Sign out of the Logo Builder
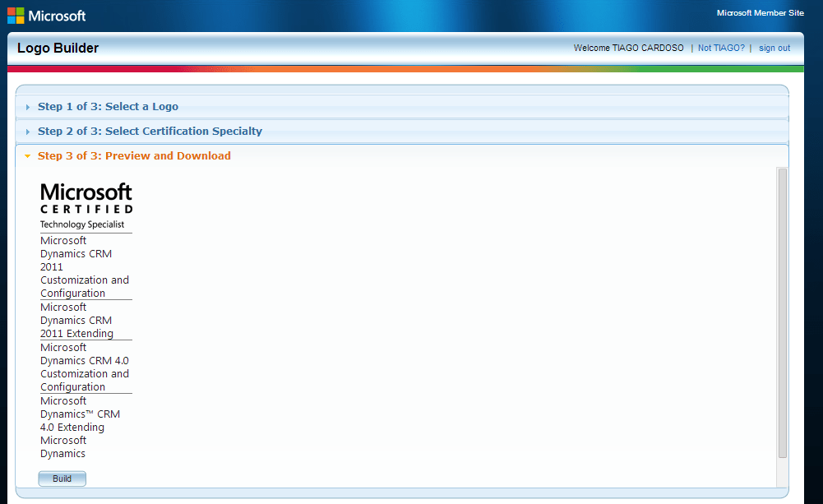The height and width of the screenshot is (504, 823). (x=774, y=48)
